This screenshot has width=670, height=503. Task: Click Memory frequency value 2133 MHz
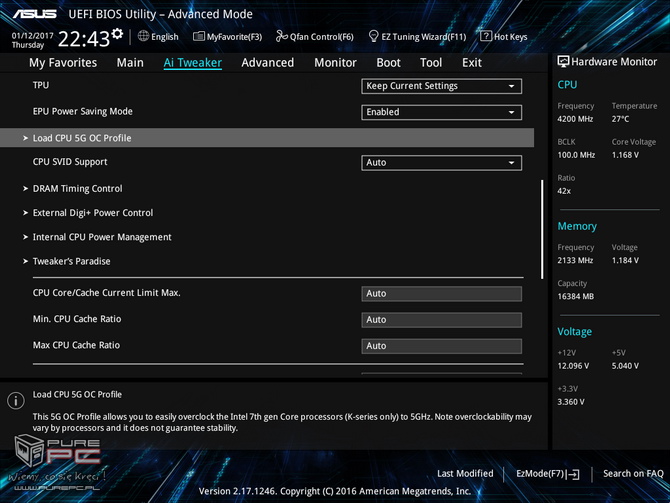coord(575,260)
